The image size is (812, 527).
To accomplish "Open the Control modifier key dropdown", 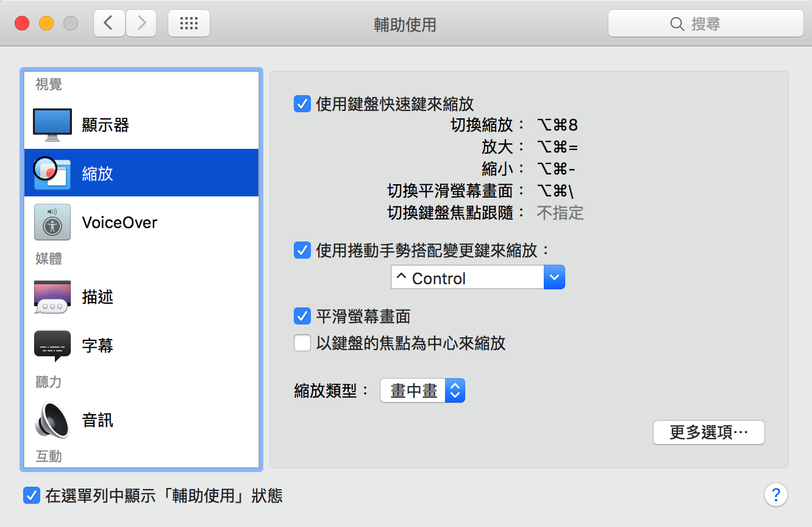I will coord(478,278).
